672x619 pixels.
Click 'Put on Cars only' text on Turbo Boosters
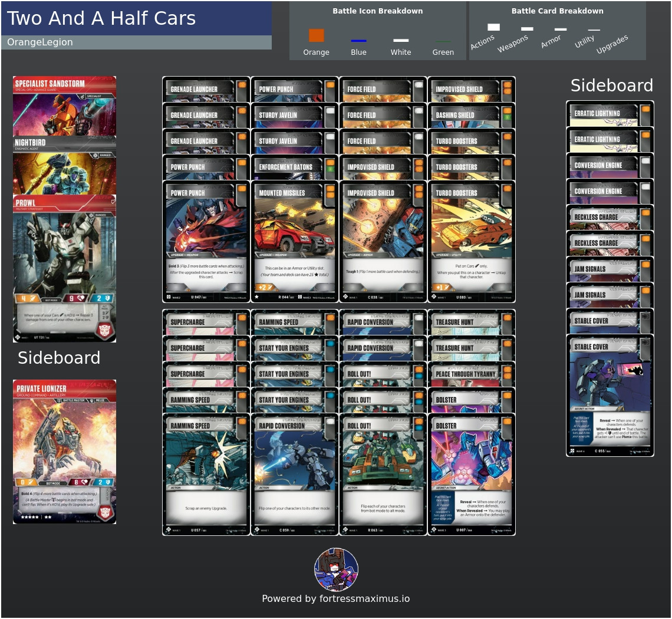pyautogui.click(x=472, y=266)
